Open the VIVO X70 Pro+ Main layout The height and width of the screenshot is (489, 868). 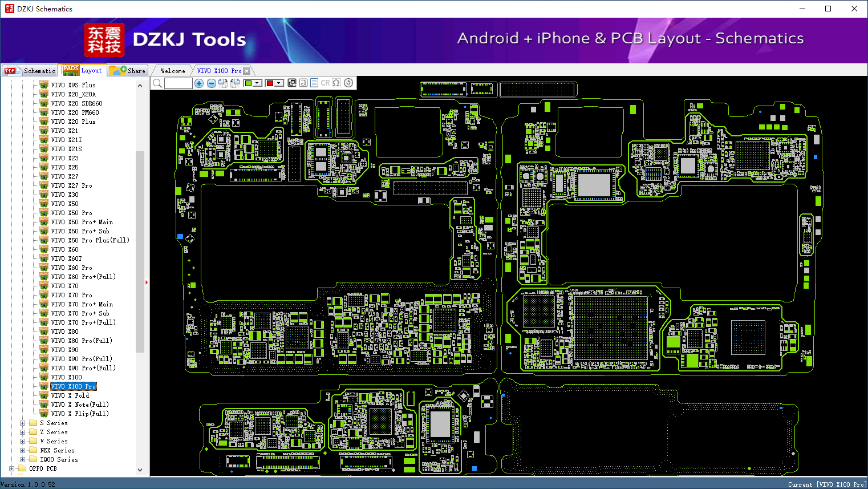click(x=82, y=304)
